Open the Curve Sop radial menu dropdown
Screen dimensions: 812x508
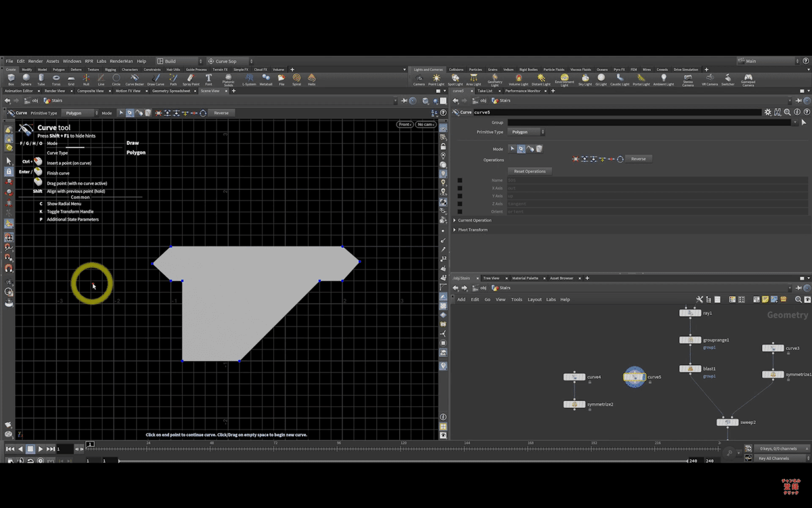[x=230, y=61]
